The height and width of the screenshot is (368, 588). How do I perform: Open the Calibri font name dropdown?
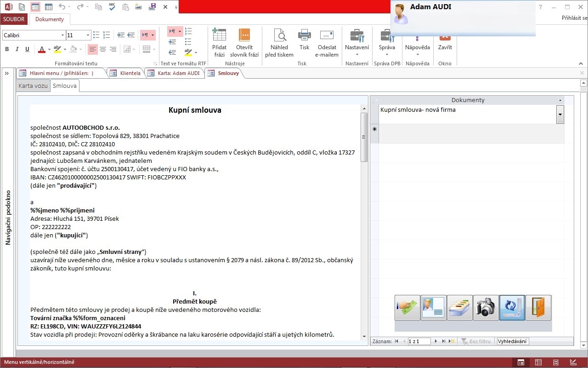pyautogui.click(x=62, y=35)
